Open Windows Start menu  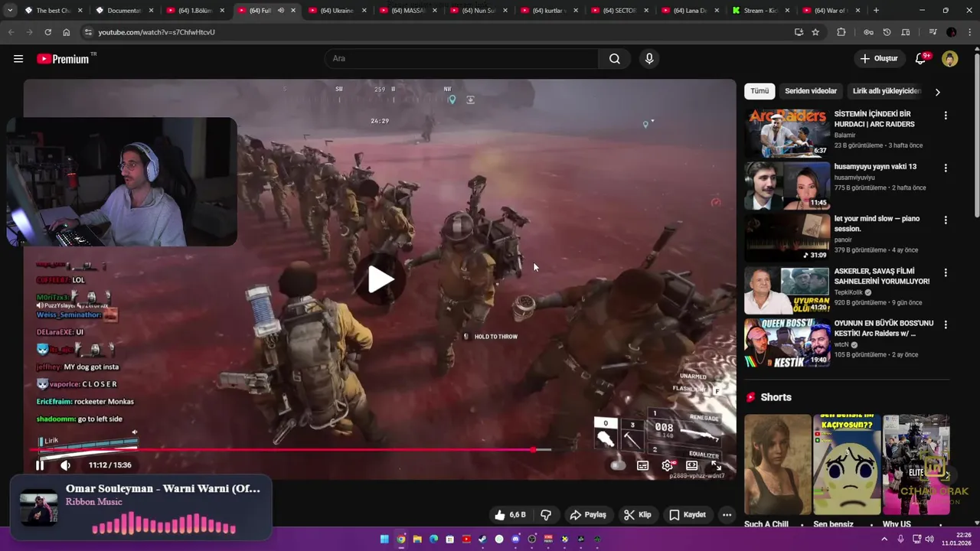click(384, 540)
